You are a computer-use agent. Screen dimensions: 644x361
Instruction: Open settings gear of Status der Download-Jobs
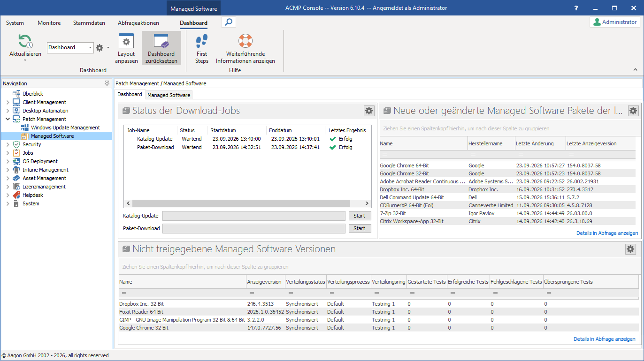[x=369, y=111]
